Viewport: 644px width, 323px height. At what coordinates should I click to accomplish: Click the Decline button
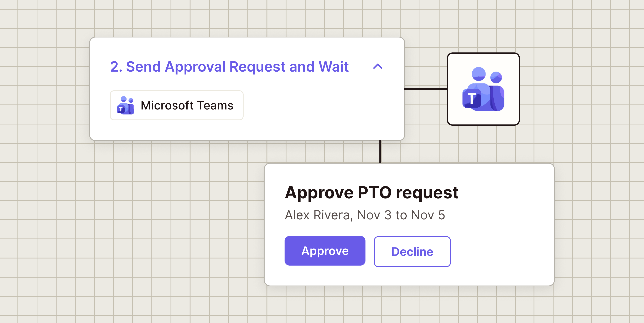click(412, 251)
